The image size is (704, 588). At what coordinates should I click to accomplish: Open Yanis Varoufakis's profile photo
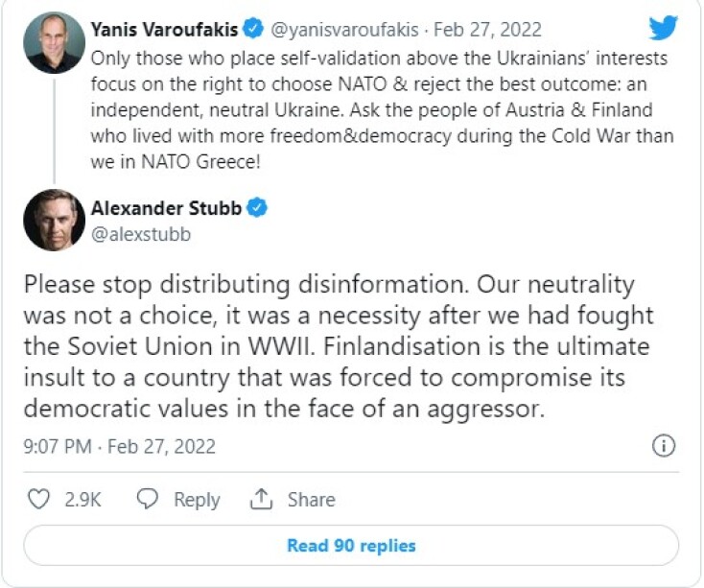click(54, 44)
